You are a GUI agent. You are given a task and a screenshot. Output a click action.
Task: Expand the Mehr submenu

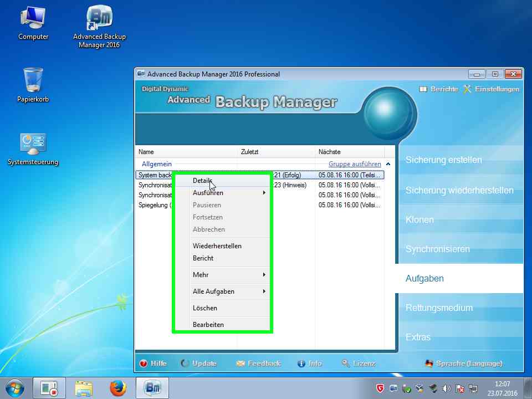pos(229,275)
